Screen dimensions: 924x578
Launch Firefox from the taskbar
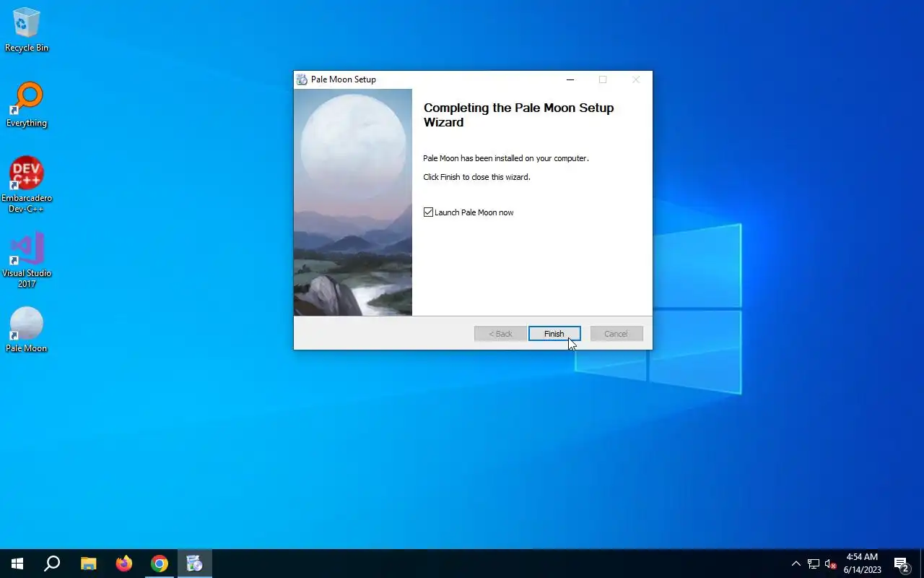point(124,564)
